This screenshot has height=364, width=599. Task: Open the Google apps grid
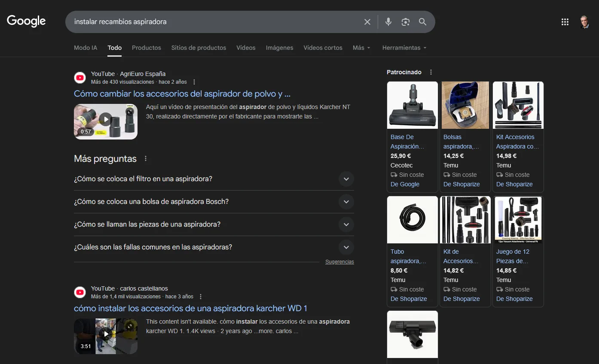(565, 22)
